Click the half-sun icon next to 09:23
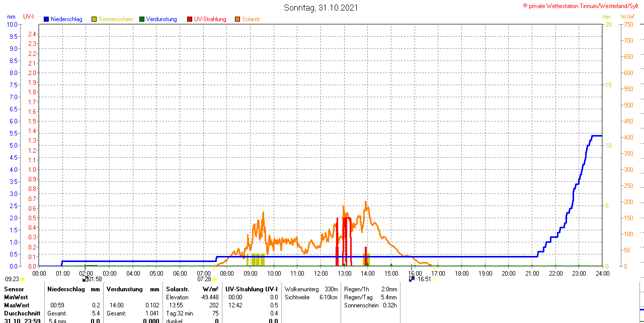 (x=23, y=279)
